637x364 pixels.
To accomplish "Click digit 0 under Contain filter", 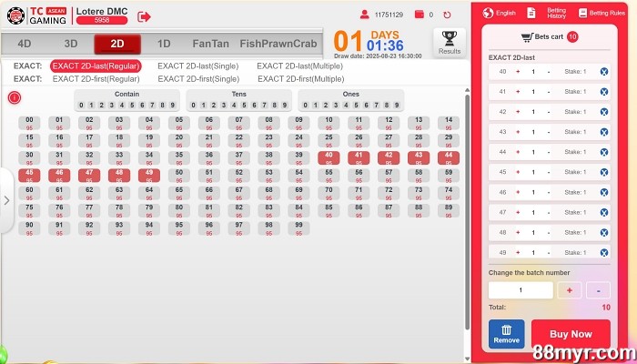I will (81, 106).
